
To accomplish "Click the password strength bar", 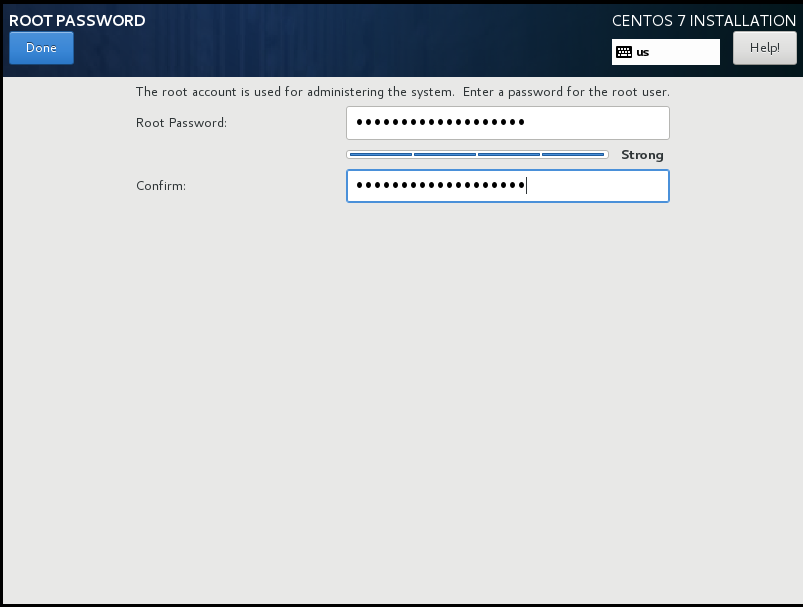I will pyautogui.click(x=477, y=154).
